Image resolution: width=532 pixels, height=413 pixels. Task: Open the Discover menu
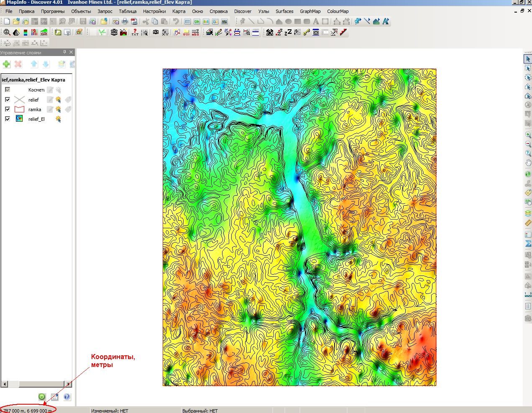pos(243,11)
